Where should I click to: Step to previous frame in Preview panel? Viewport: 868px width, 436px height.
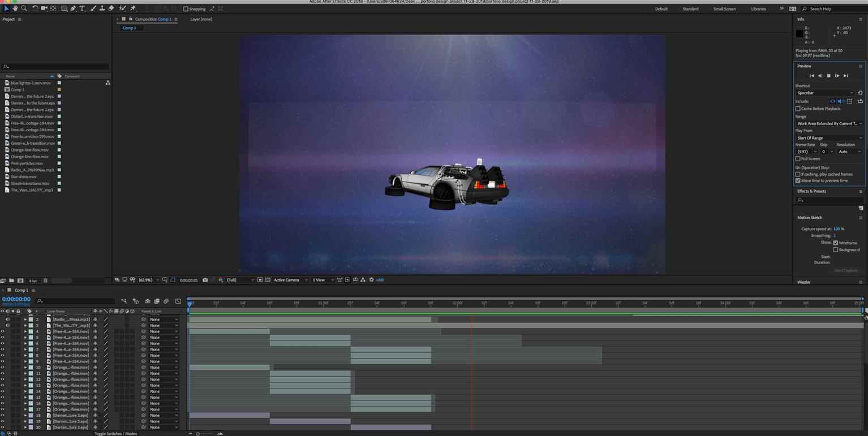click(x=820, y=76)
